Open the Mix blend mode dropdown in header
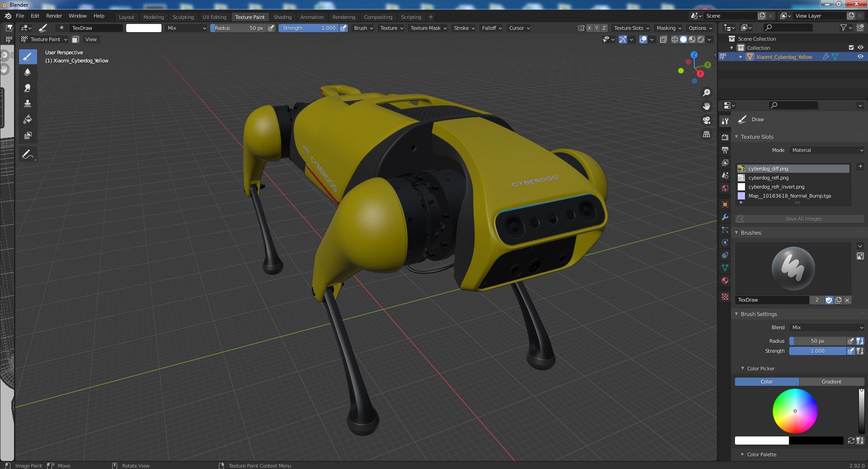Image resolution: width=868 pixels, height=469 pixels. [186, 28]
